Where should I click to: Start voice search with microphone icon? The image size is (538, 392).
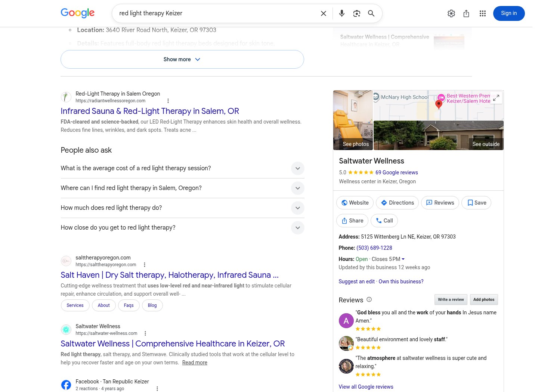pyautogui.click(x=342, y=13)
